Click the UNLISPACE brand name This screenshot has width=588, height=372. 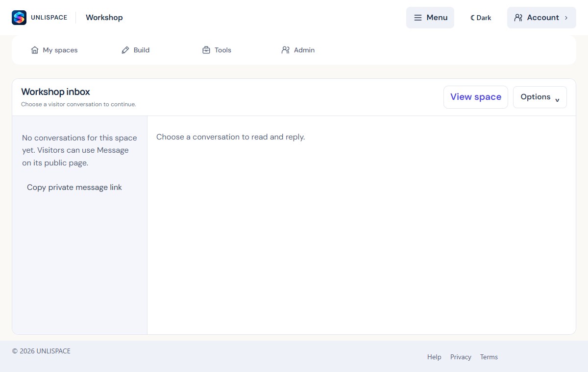tap(49, 18)
